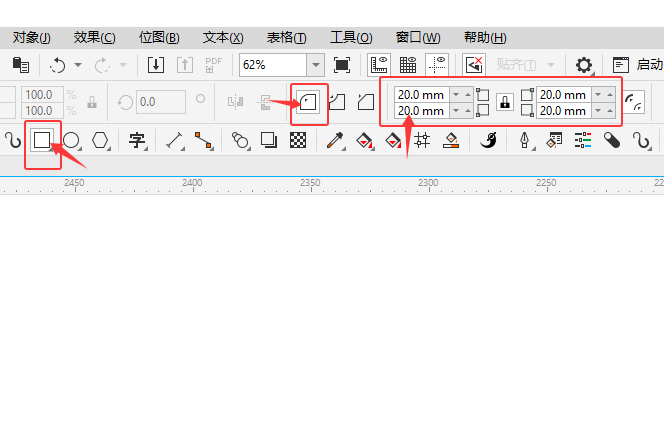
Task: Click the Mirror Horizontally icon
Action: [235, 102]
